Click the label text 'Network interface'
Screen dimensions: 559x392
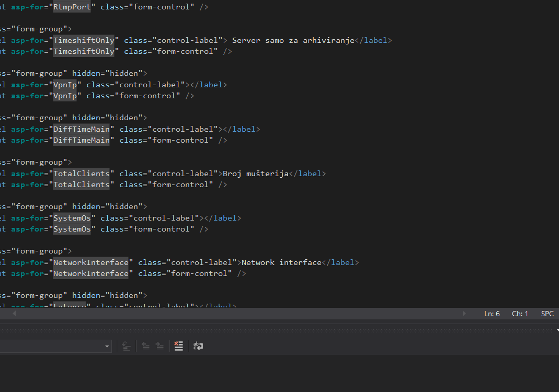[x=282, y=262]
